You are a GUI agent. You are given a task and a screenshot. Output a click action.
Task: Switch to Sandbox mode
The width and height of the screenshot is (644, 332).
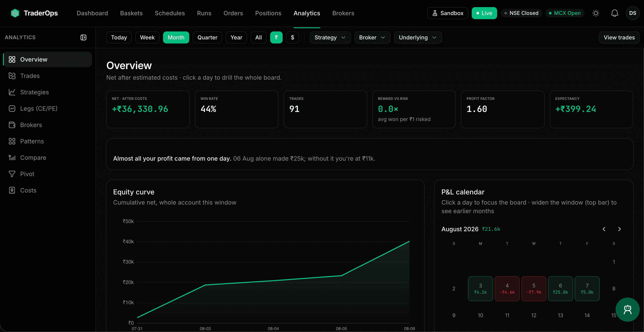click(x=447, y=13)
